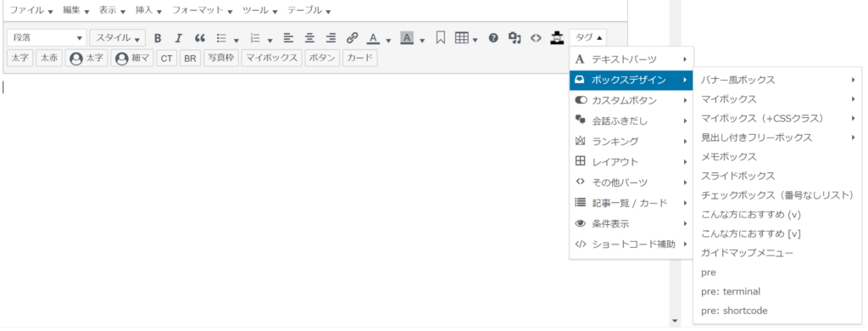Viewport: 868px width, 331px height.
Task: Open the ファイル menu
Action: pos(31,10)
